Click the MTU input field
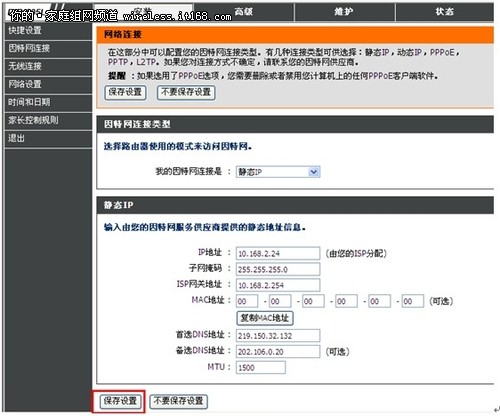The width and height of the screenshot is (500, 416). [x=261, y=368]
